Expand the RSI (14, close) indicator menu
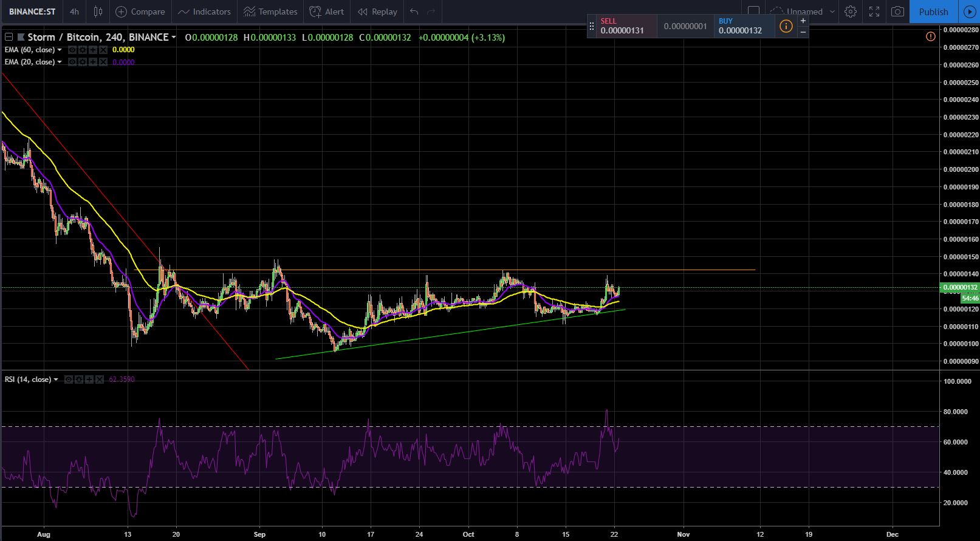The height and width of the screenshot is (541, 980). click(x=56, y=379)
